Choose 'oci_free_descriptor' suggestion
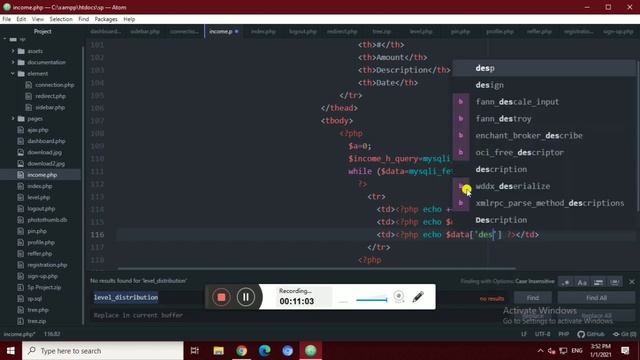The height and width of the screenshot is (360, 640). pyautogui.click(x=544, y=152)
